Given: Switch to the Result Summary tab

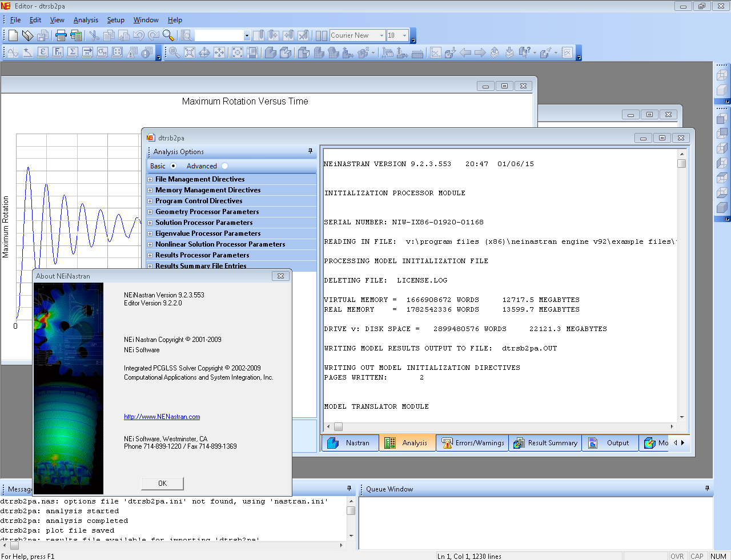Looking at the screenshot, I should point(545,443).
